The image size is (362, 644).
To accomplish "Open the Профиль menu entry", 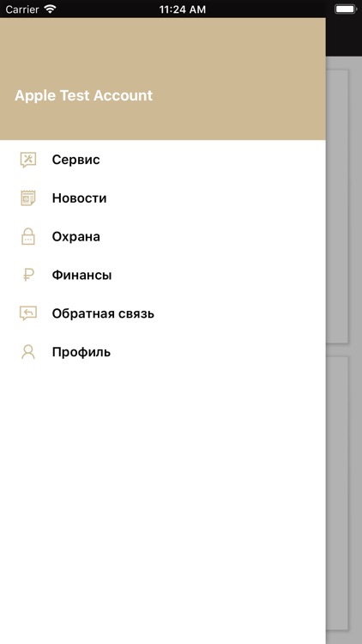I will pos(163,352).
